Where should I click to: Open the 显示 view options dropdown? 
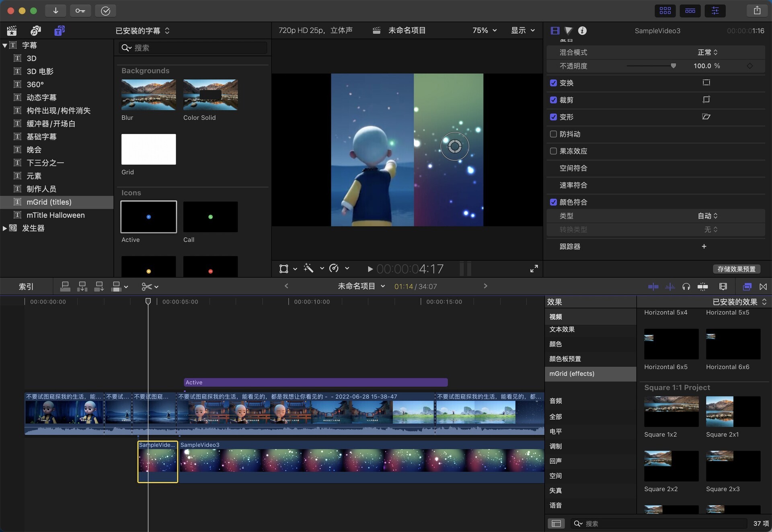(523, 30)
